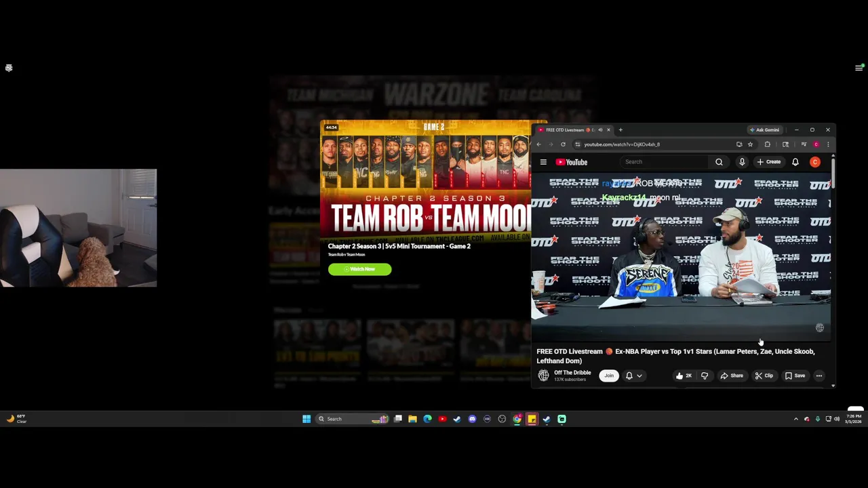Reload the YouTube page
868x488 pixels.
click(x=563, y=144)
